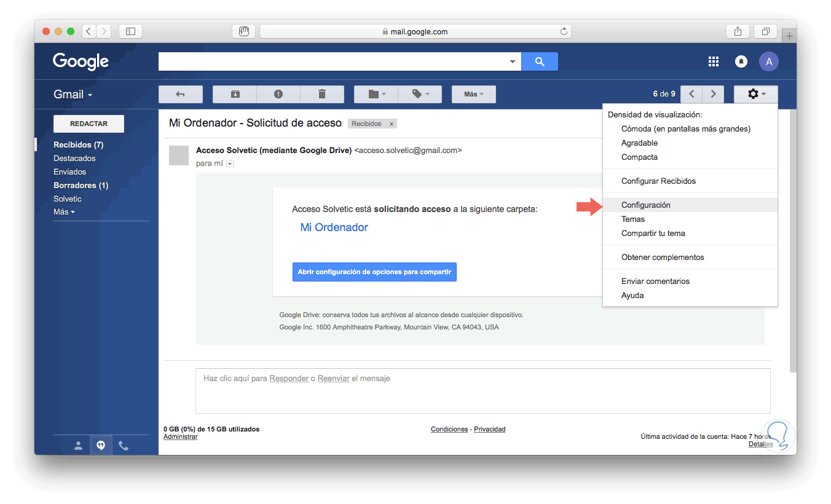Open the Labels tag dropdown
Image resolution: width=831 pixels, height=504 pixels.
click(420, 94)
